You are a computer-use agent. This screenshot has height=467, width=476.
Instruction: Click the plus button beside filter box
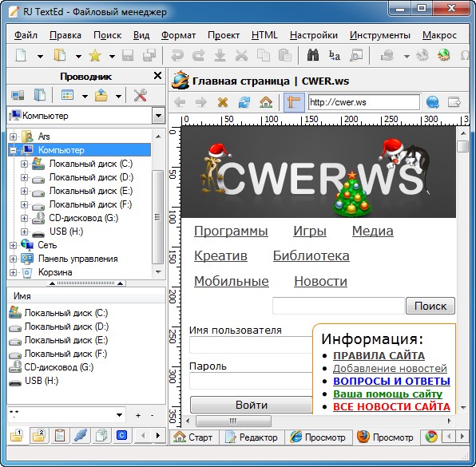pyautogui.click(x=138, y=415)
